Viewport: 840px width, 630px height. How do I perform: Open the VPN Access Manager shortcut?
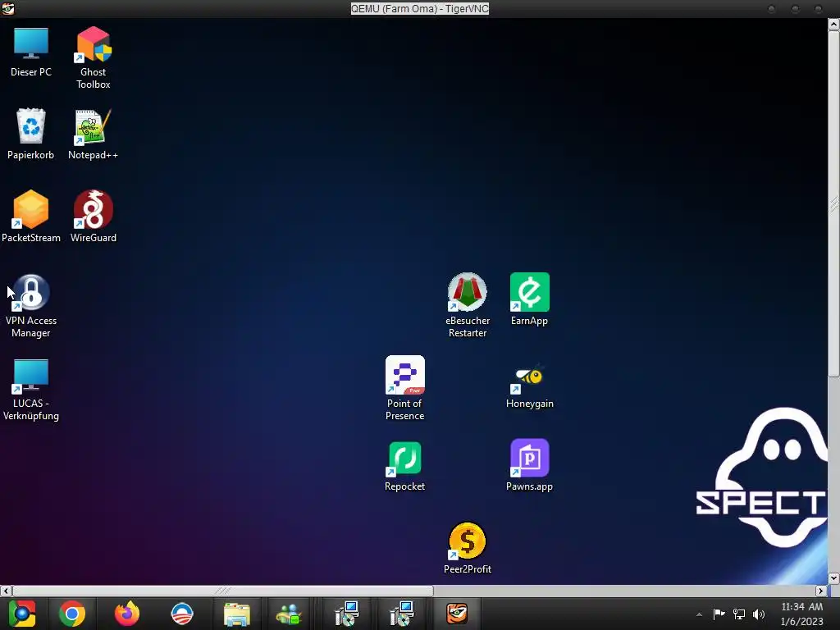click(31, 305)
